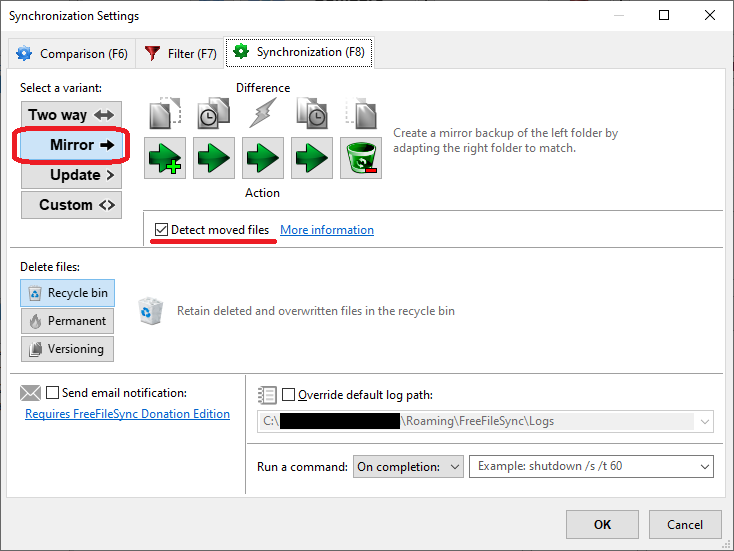Click the green recycle bin delete action
The width and height of the screenshot is (734, 551).
pos(361,158)
